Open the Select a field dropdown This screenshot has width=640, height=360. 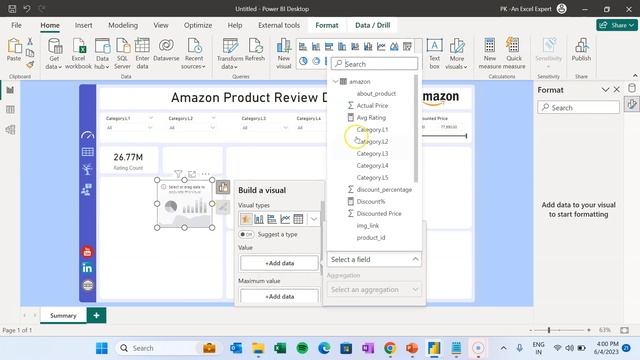[x=374, y=259]
